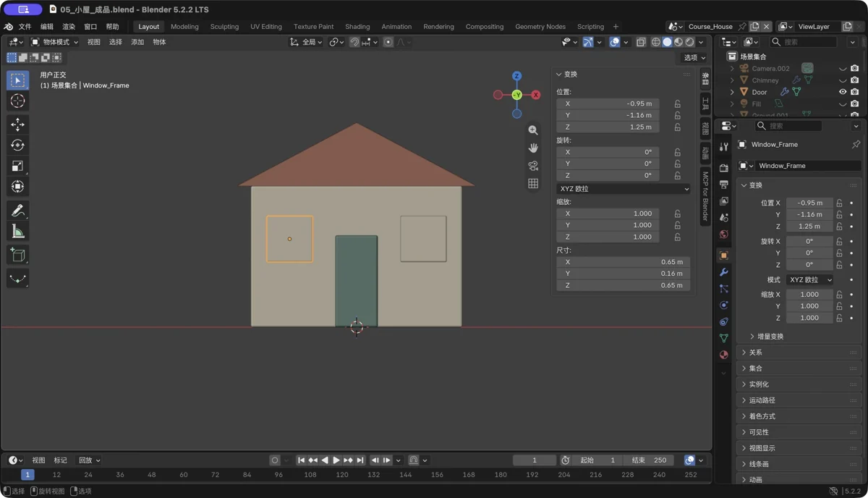The image size is (868, 498).
Task: Click the hand pan-view icon
Action: pyautogui.click(x=533, y=148)
